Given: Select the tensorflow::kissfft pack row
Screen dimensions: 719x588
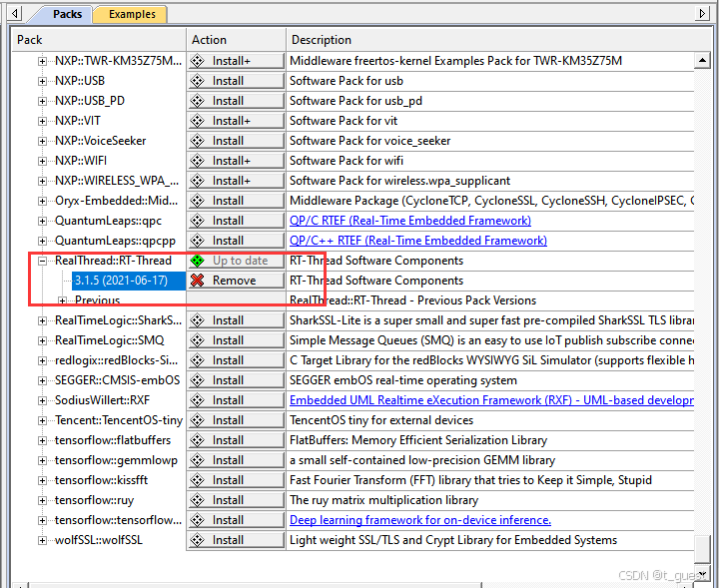Looking at the screenshot, I should tap(101, 480).
